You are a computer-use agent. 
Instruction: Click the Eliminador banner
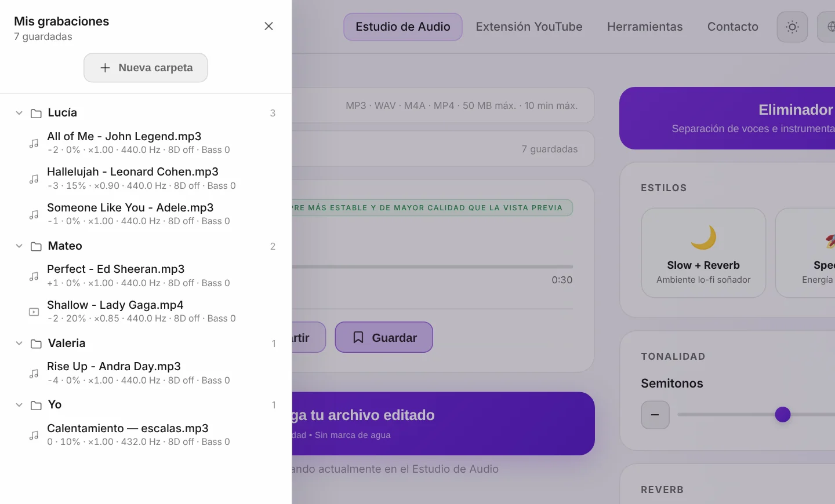[x=727, y=118]
